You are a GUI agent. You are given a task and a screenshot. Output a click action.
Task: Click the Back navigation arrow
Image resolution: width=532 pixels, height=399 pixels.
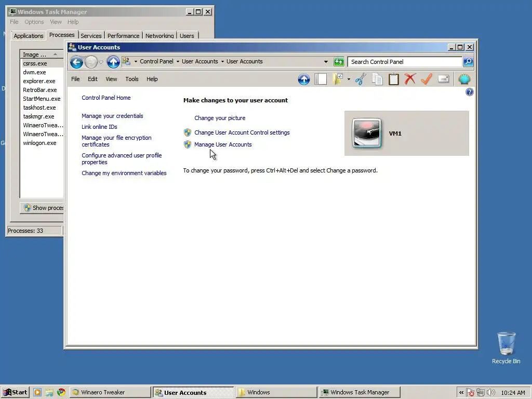(76, 62)
